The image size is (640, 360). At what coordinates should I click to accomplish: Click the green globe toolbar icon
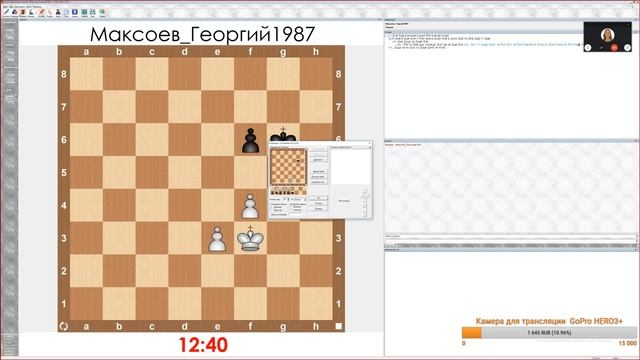click(102, 12)
